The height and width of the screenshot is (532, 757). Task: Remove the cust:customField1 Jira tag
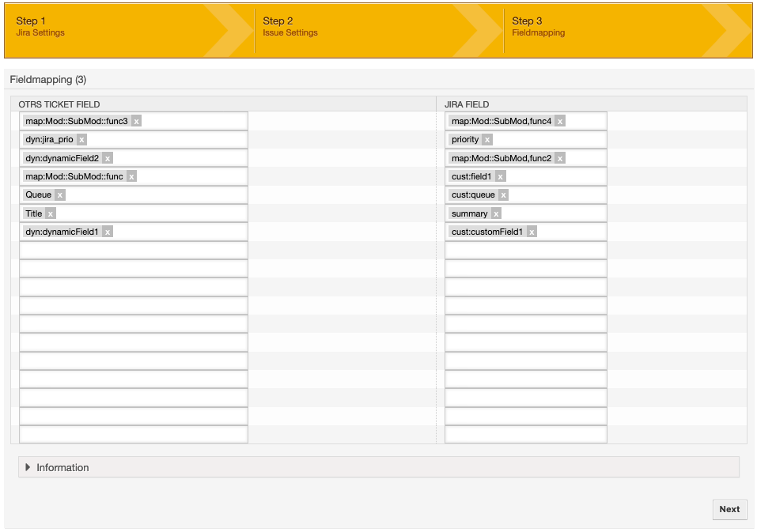pos(532,232)
